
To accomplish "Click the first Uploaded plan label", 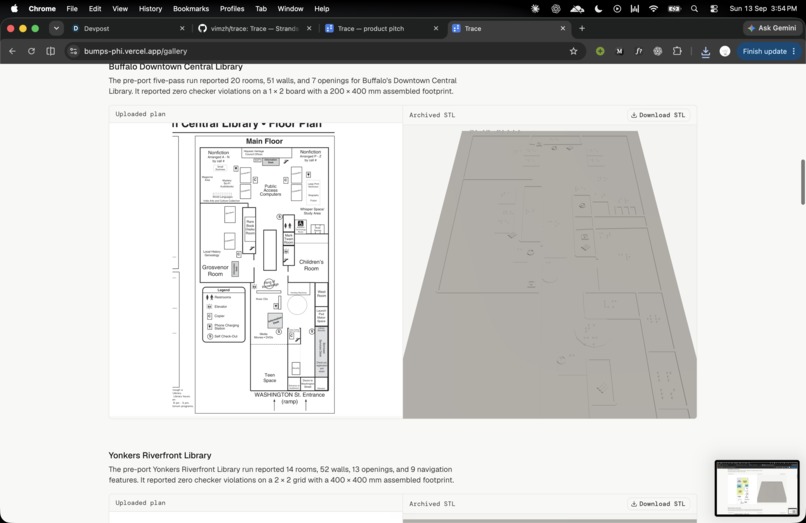I will [x=140, y=114].
